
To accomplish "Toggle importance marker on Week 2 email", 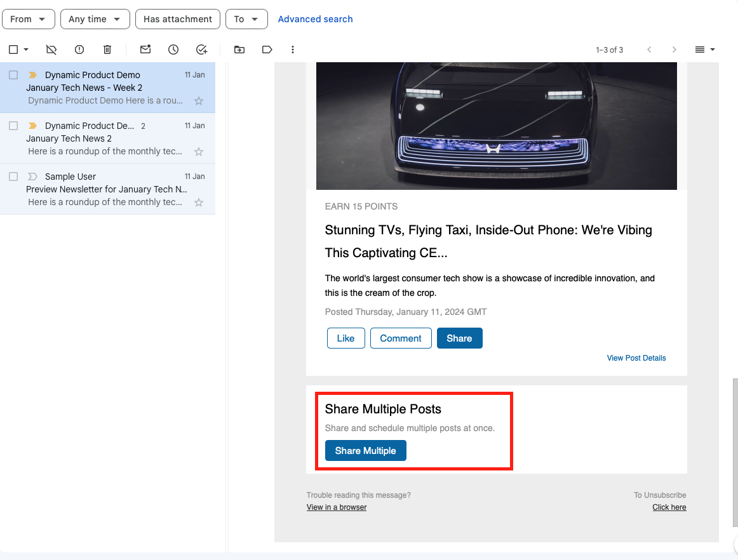I will 32,75.
